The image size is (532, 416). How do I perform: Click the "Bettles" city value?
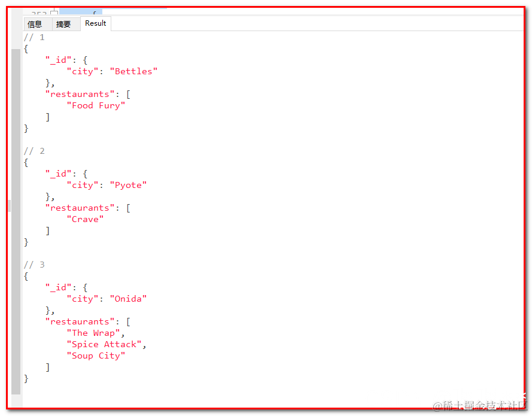[133, 71]
